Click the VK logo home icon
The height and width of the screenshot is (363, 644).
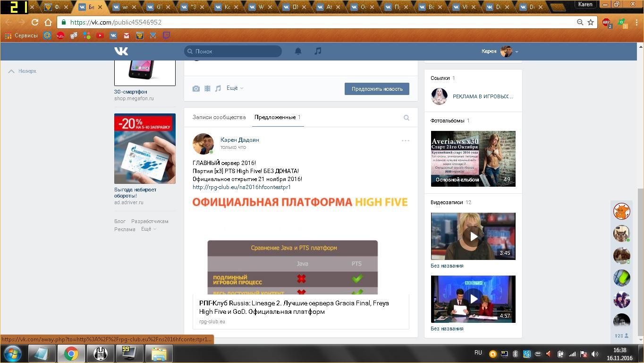click(x=121, y=51)
